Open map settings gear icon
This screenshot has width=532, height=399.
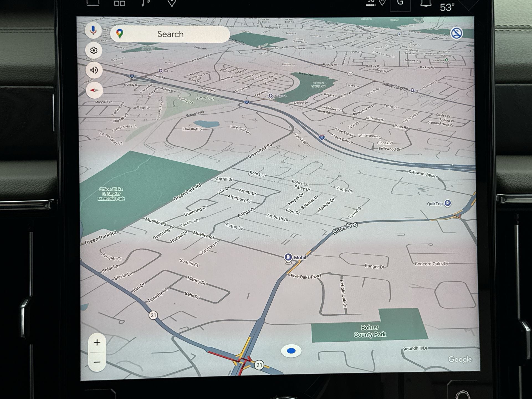tap(94, 50)
